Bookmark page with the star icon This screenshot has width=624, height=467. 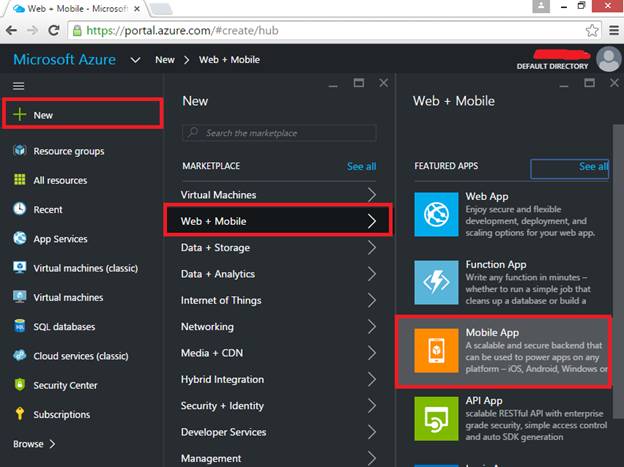pos(592,30)
